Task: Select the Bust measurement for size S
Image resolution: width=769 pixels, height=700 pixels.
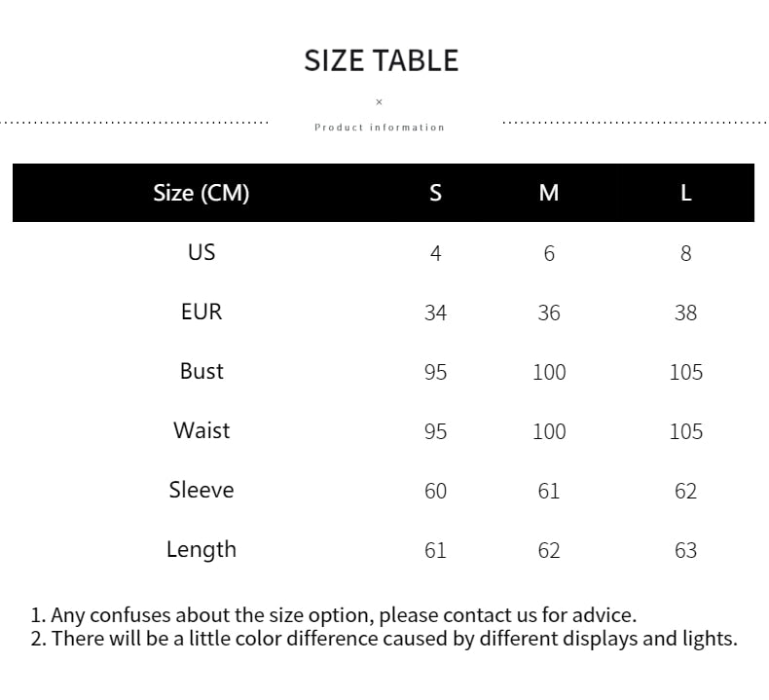Action: pyautogui.click(x=435, y=372)
